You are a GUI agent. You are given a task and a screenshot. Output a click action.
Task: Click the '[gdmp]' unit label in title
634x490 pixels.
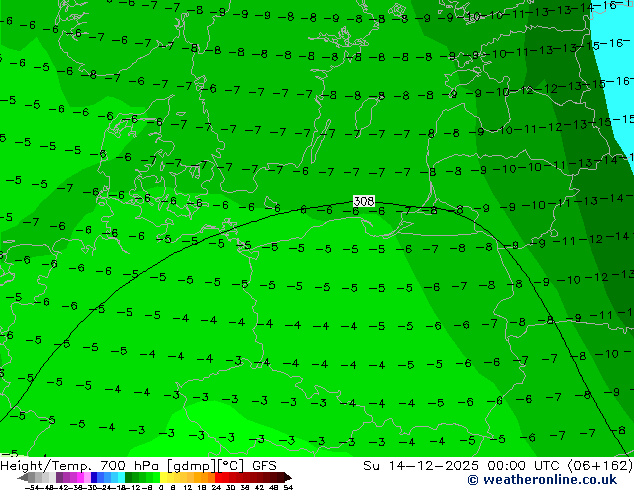[x=192, y=466]
